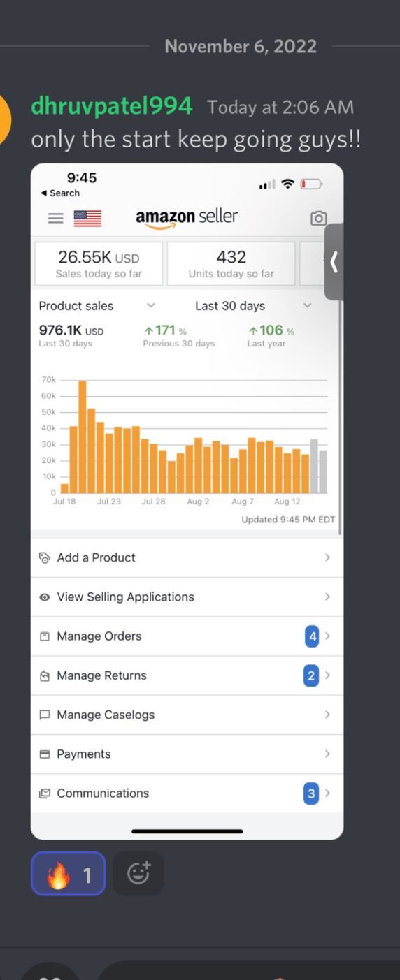Open the camera icon in Amazon Seller
Screen dimensions: 400x980
click(x=318, y=219)
